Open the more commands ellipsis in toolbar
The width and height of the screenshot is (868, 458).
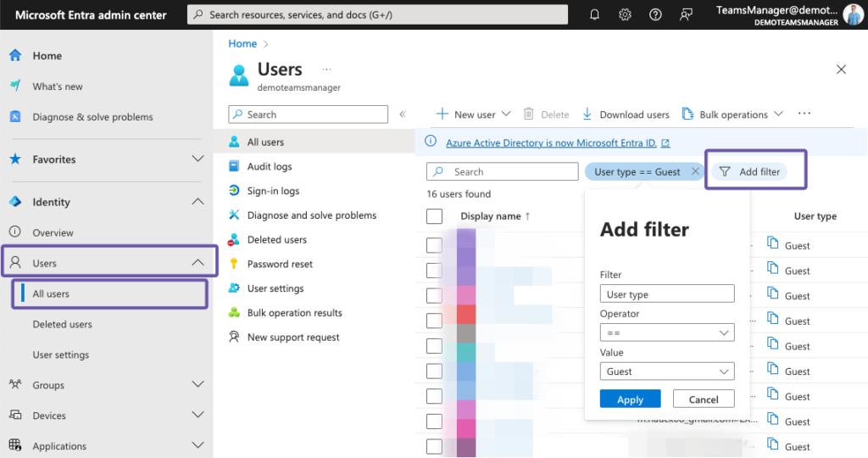click(804, 114)
